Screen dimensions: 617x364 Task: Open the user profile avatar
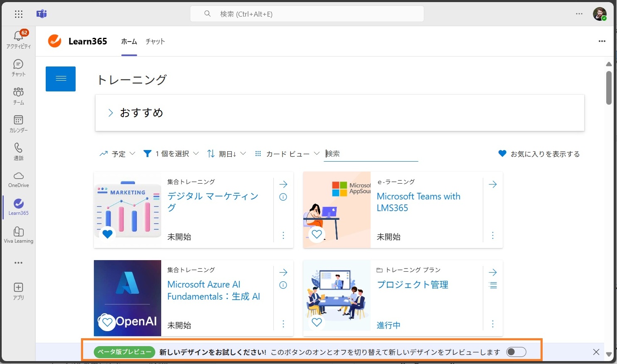[x=600, y=14]
